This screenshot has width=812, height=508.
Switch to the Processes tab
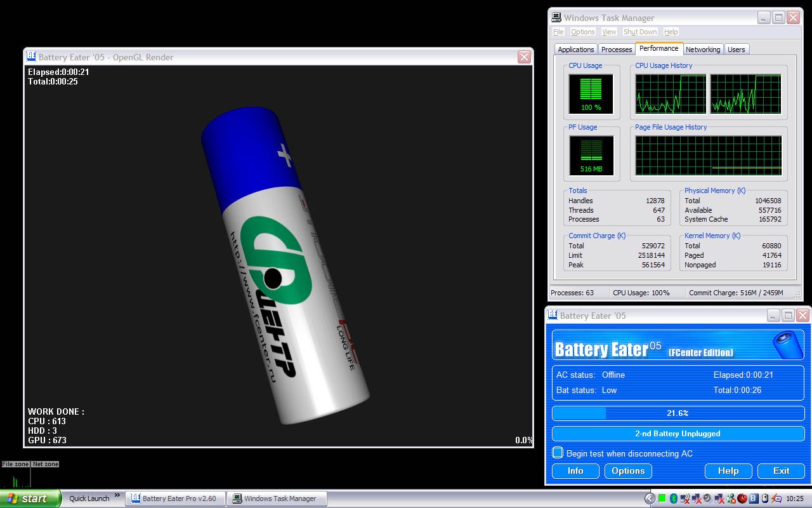pos(617,50)
